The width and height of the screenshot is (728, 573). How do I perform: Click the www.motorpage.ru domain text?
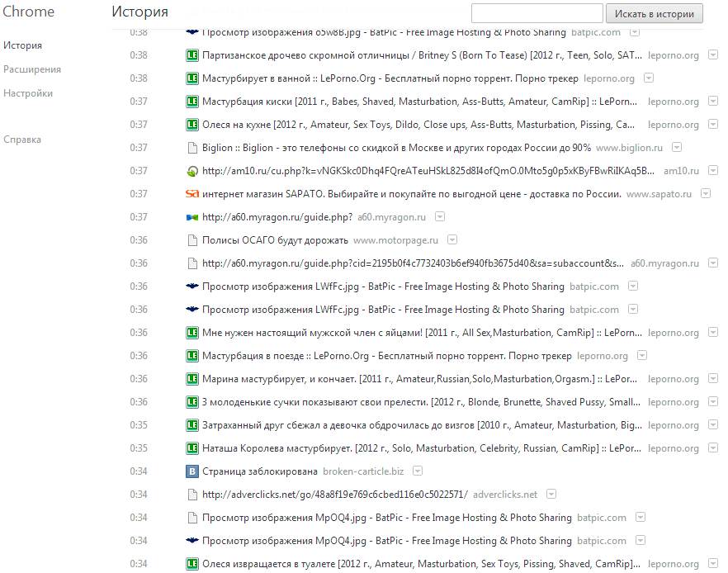click(395, 240)
